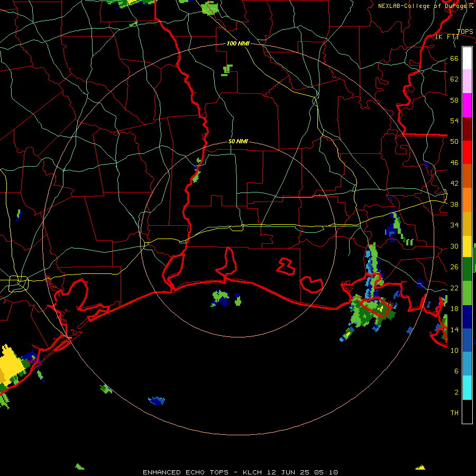Click the light green legend swatch
This screenshot has width=476, height=476.
click(x=467, y=293)
